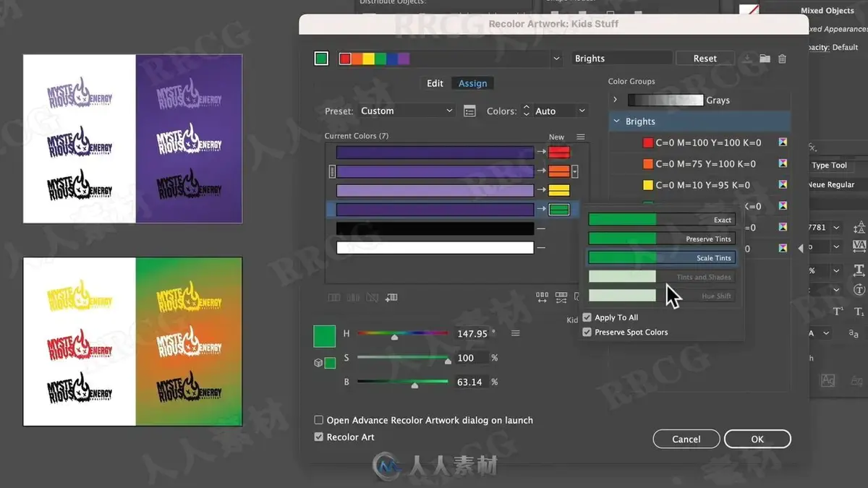Click the new row icon under the color list
This screenshot has width=868, height=488.
(x=391, y=297)
